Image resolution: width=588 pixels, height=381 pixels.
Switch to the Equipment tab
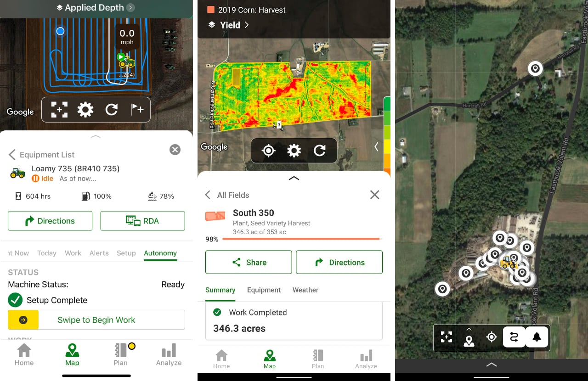pos(264,290)
